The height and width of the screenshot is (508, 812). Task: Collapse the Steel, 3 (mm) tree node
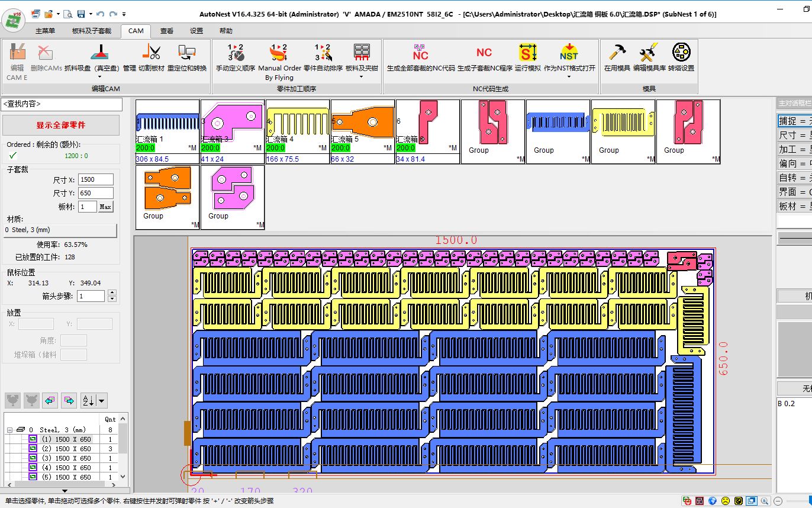(9, 430)
